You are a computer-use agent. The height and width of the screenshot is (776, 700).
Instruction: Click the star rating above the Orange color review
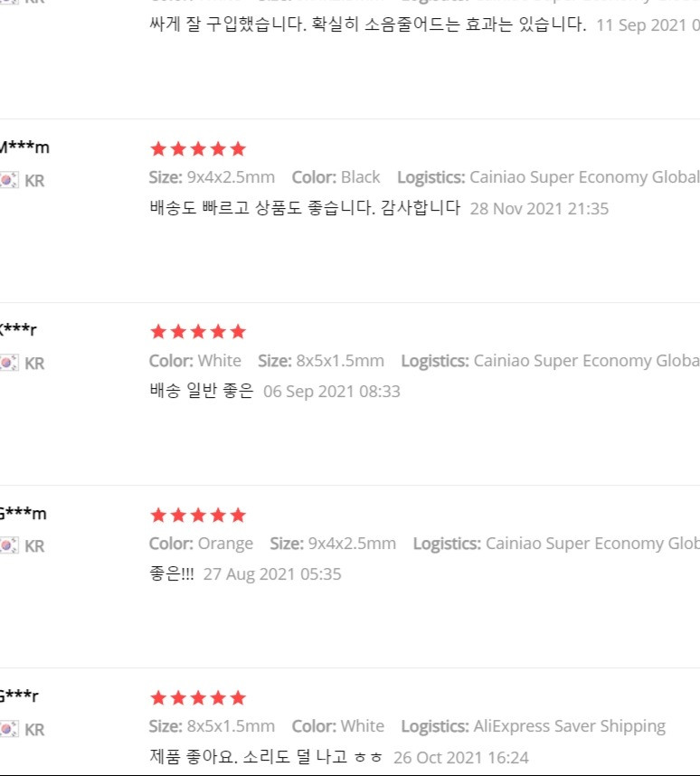pyautogui.click(x=198, y=516)
